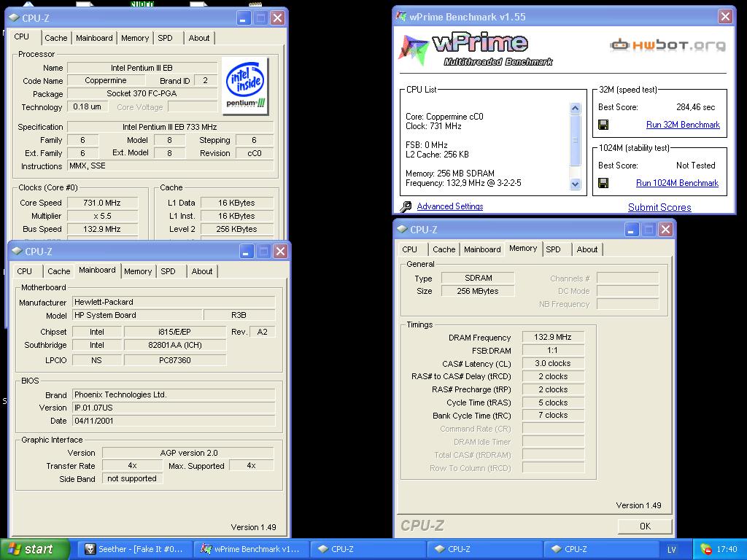Open Cache tab in Mainboard CPU-Z window
This screenshot has height=560, width=747.
click(x=58, y=271)
